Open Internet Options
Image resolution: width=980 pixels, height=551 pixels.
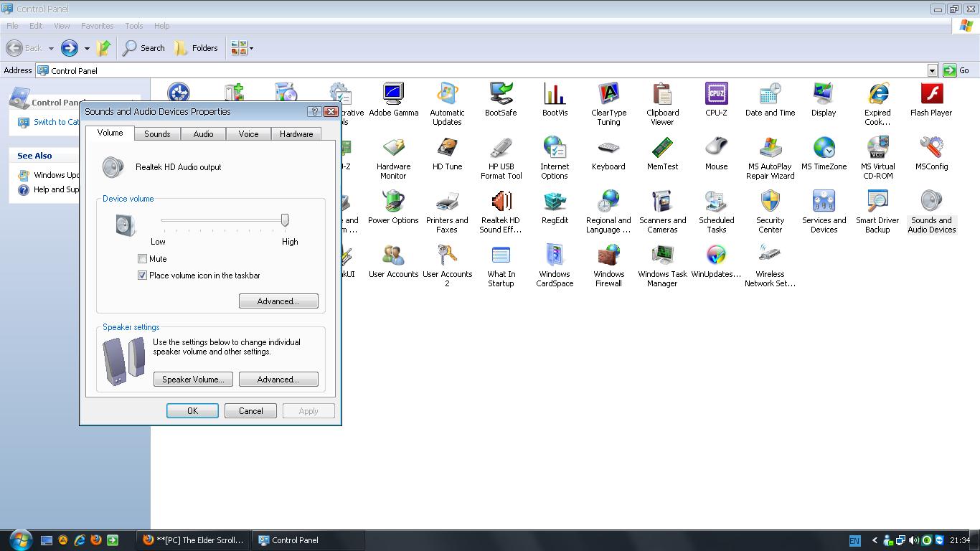coord(555,158)
